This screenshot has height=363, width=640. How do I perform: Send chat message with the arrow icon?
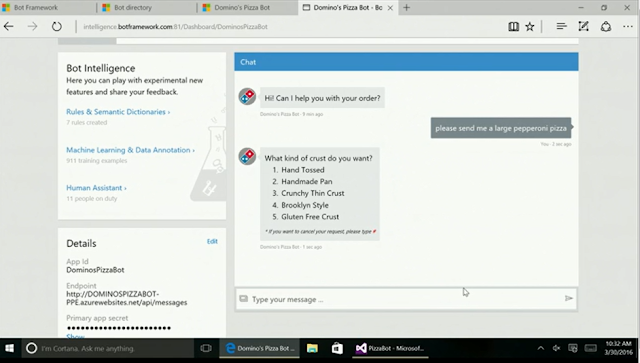pyautogui.click(x=569, y=298)
